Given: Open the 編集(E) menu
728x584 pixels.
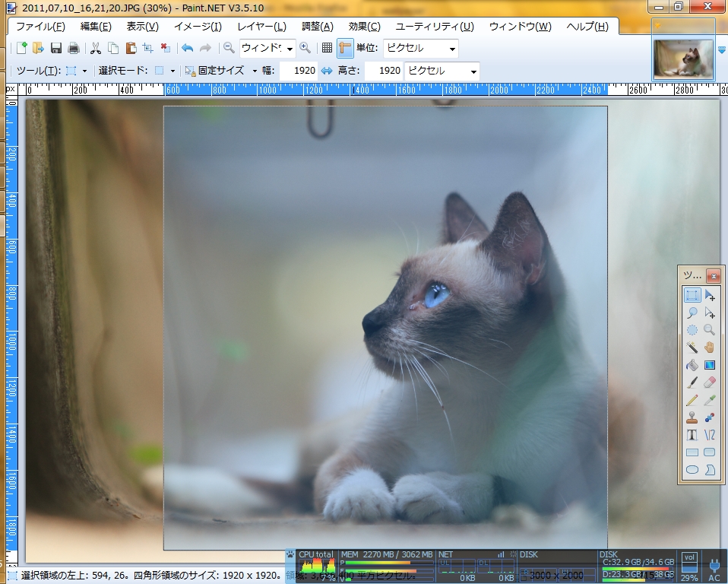Looking at the screenshot, I should click(96, 27).
